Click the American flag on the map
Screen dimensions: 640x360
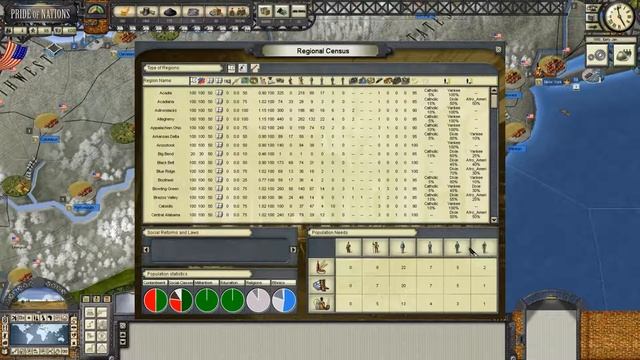(x=13, y=56)
